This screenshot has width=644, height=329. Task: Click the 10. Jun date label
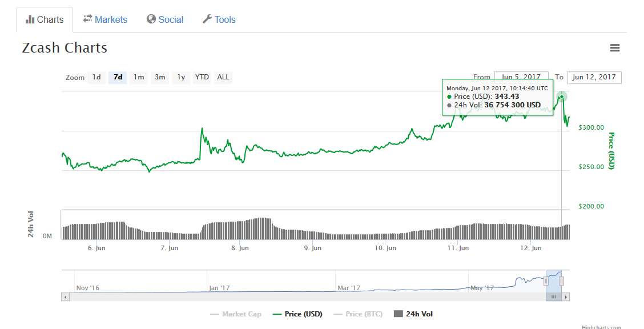coord(385,248)
